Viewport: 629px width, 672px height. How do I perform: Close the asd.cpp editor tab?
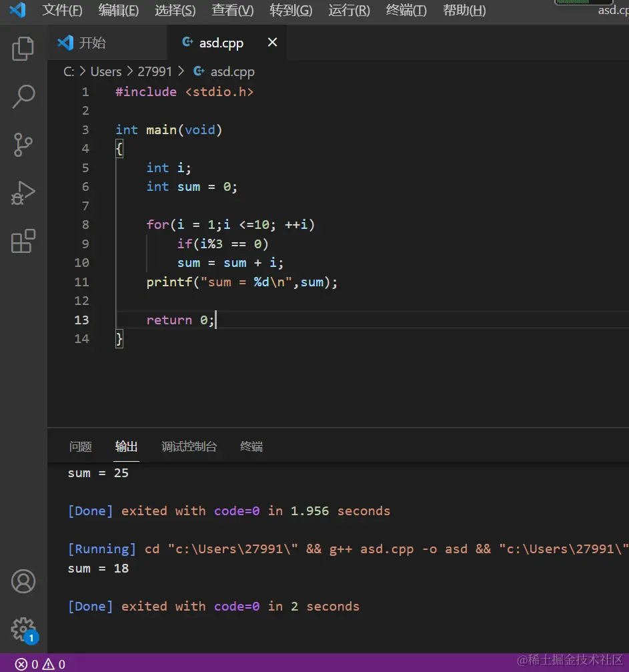pos(273,42)
